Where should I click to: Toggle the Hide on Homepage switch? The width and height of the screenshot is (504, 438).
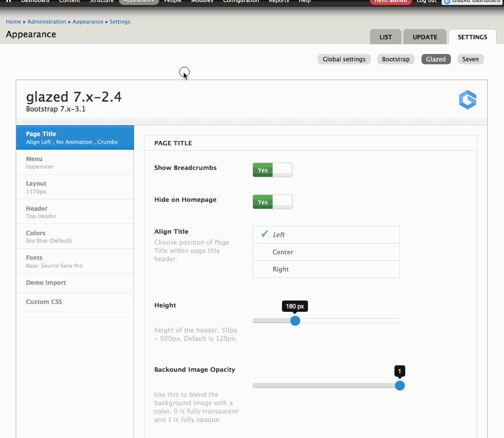click(273, 202)
